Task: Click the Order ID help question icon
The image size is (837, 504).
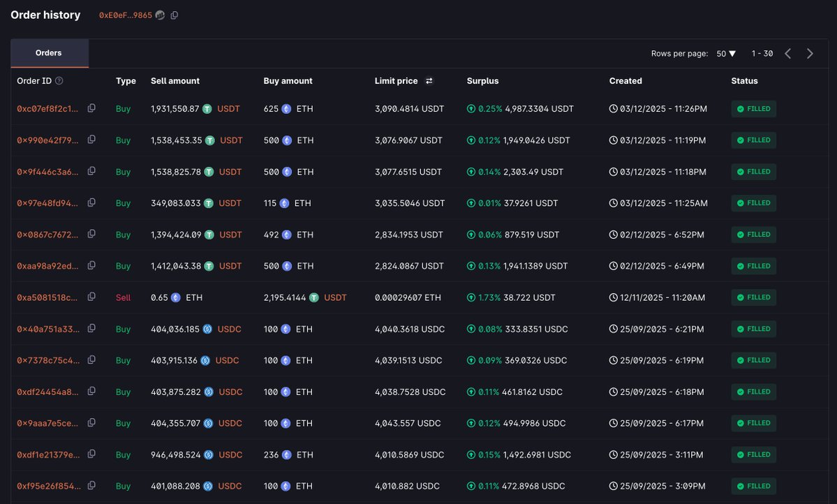Action: pos(59,81)
